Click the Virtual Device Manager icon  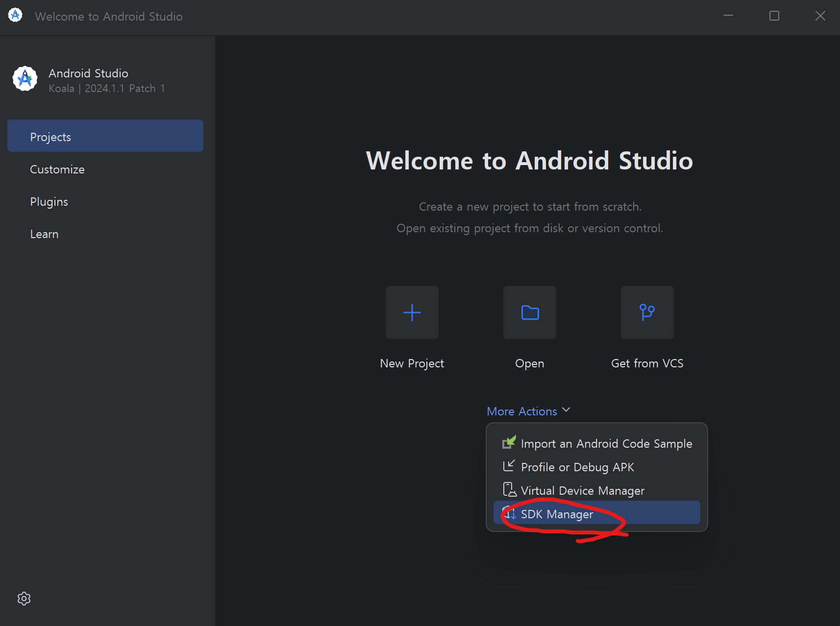point(509,490)
